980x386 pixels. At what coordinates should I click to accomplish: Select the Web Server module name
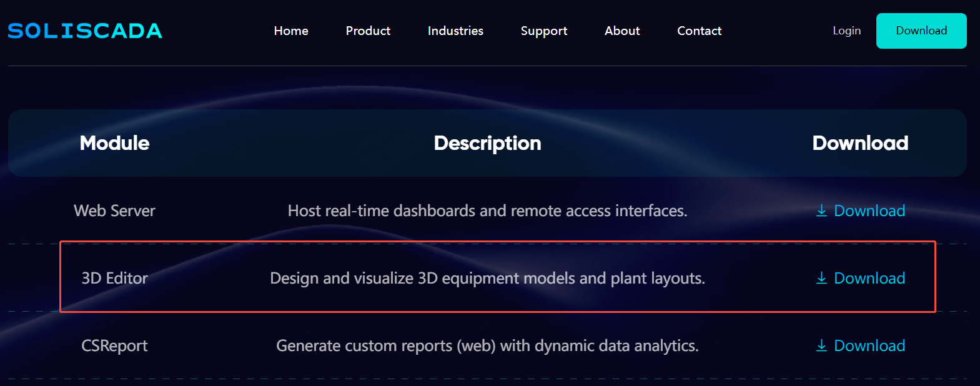(x=114, y=210)
